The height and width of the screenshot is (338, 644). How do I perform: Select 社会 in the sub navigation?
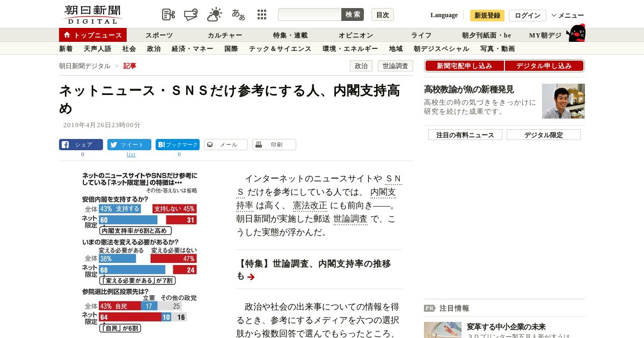pyautogui.click(x=129, y=49)
